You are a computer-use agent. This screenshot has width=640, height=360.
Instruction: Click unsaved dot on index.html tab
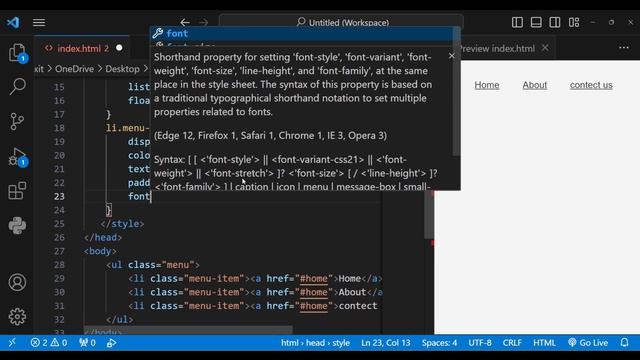(119, 48)
